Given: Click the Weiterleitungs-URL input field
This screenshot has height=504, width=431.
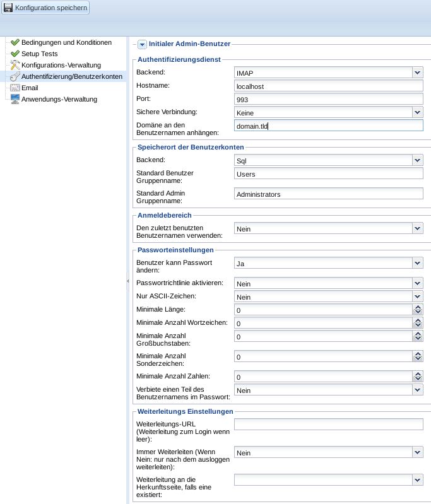Looking at the screenshot, I should pos(328,424).
